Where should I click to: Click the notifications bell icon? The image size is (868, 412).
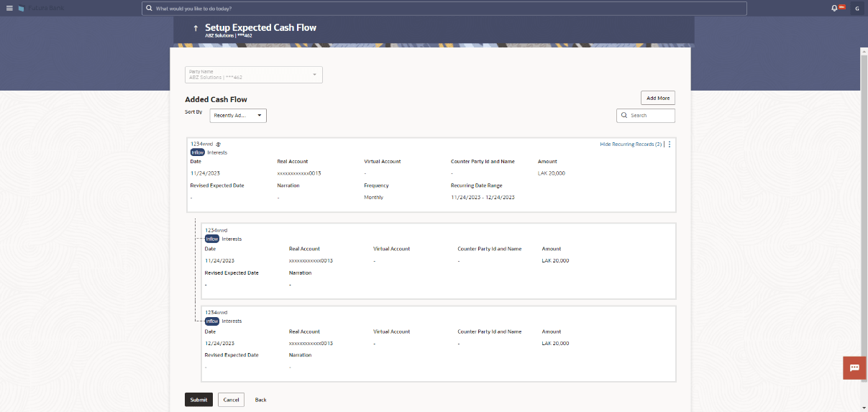point(834,8)
